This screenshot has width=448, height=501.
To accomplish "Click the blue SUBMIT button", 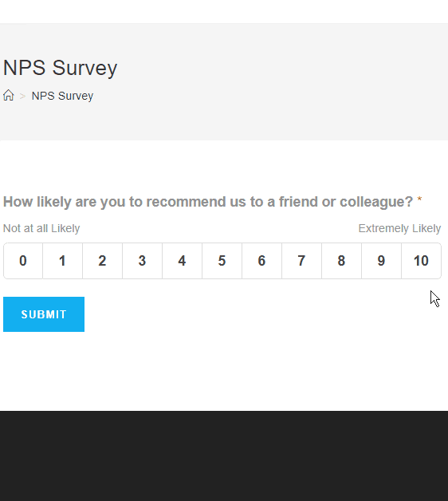I will pyautogui.click(x=44, y=314).
